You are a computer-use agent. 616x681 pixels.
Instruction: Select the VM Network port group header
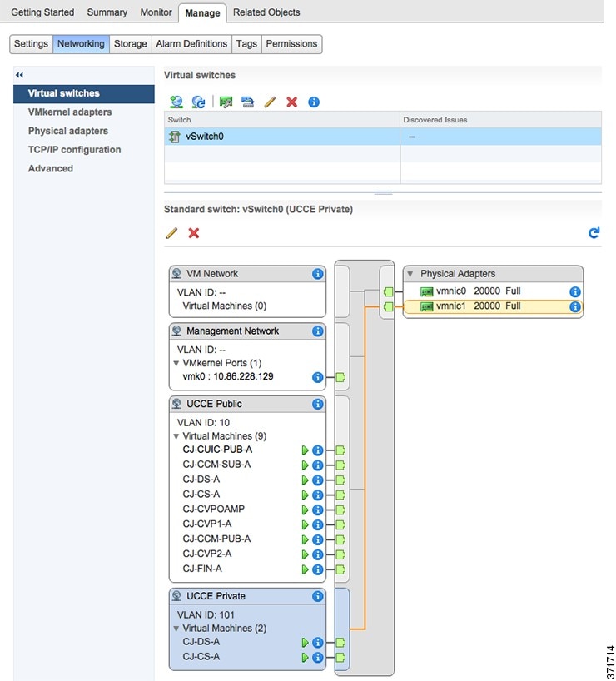pos(247,274)
